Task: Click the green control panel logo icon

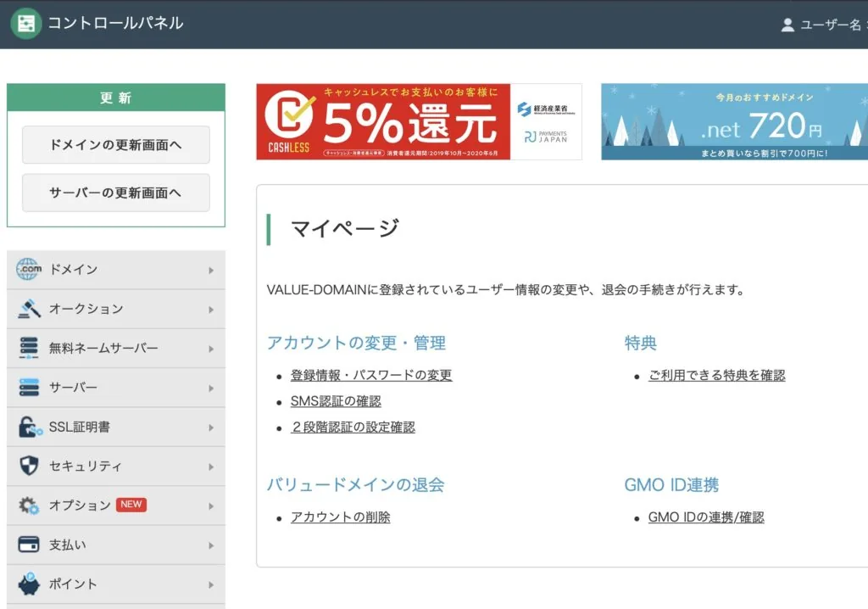Action: click(x=26, y=23)
